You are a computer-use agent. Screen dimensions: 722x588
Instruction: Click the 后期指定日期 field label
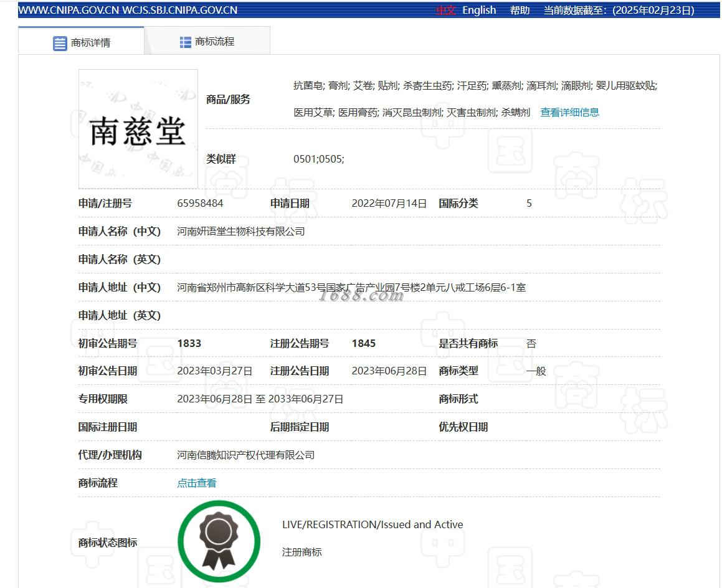pyautogui.click(x=300, y=427)
